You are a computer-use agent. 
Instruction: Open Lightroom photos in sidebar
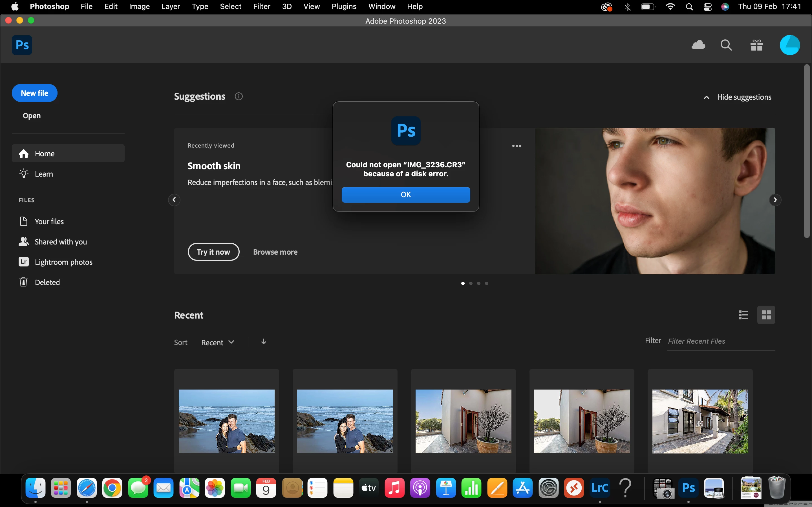coord(63,262)
